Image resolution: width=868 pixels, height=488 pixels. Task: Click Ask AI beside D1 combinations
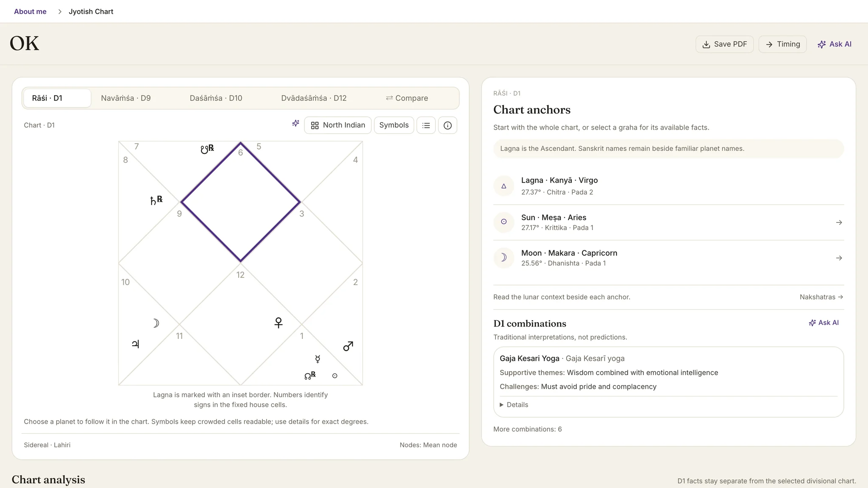point(823,323)
